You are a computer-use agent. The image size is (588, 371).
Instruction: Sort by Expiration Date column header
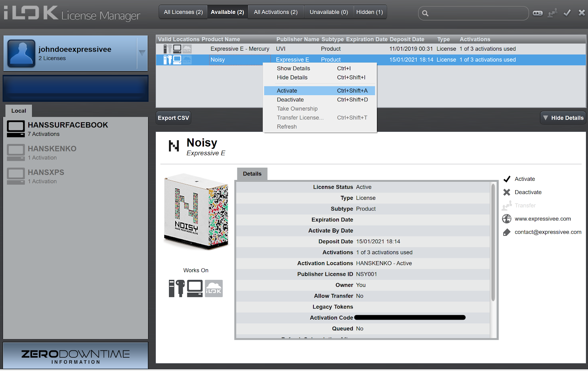(x=367, y=39)
